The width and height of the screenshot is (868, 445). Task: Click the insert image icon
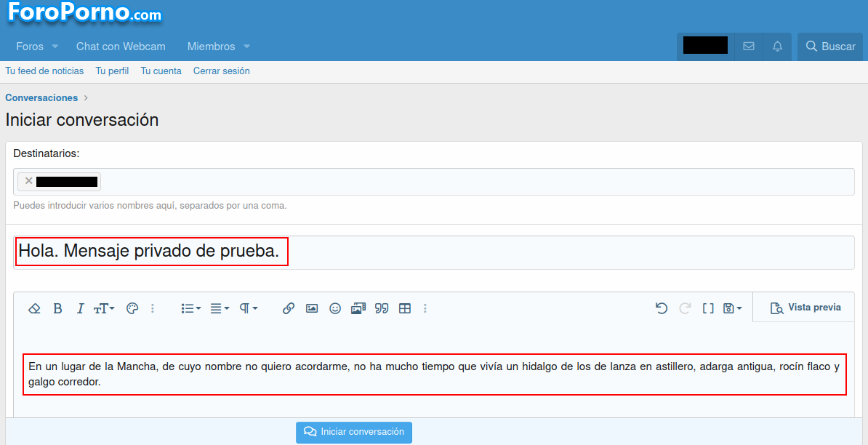[x=312, y=308]
